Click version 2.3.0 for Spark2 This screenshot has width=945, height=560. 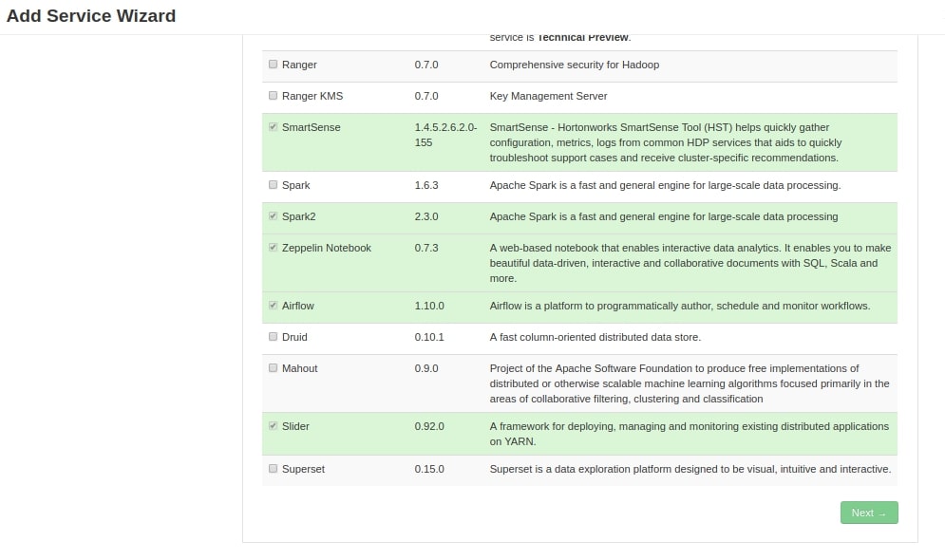tap(426, 216)
